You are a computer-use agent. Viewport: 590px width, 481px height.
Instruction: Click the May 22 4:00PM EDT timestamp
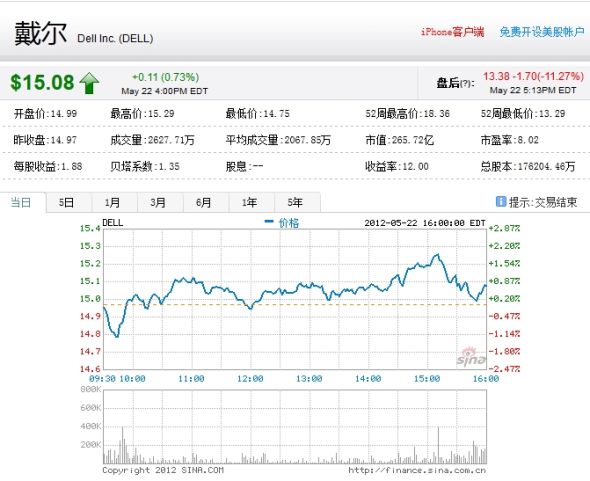click(164, 91)
